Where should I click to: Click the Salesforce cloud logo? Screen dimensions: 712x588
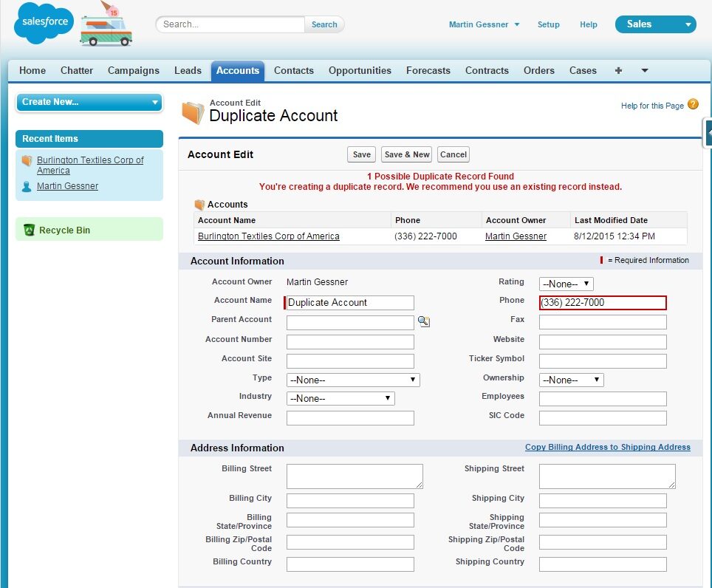pyautogui.click(x=44, y=24)
